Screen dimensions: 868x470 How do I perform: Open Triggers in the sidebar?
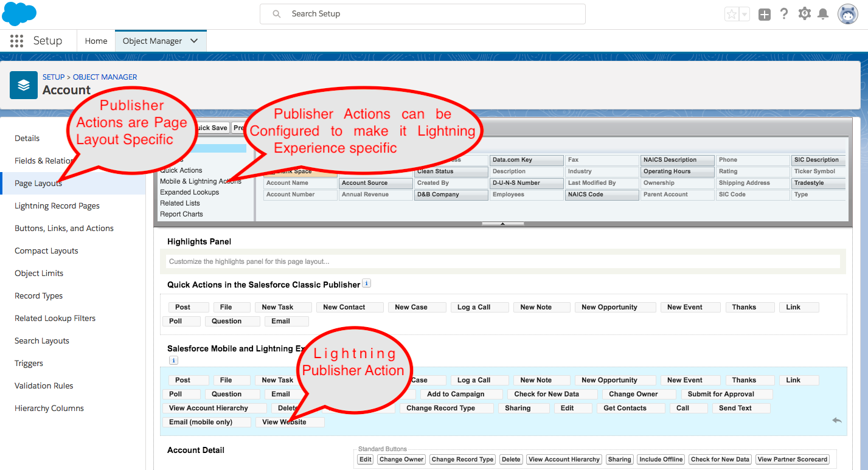[29, 363]
